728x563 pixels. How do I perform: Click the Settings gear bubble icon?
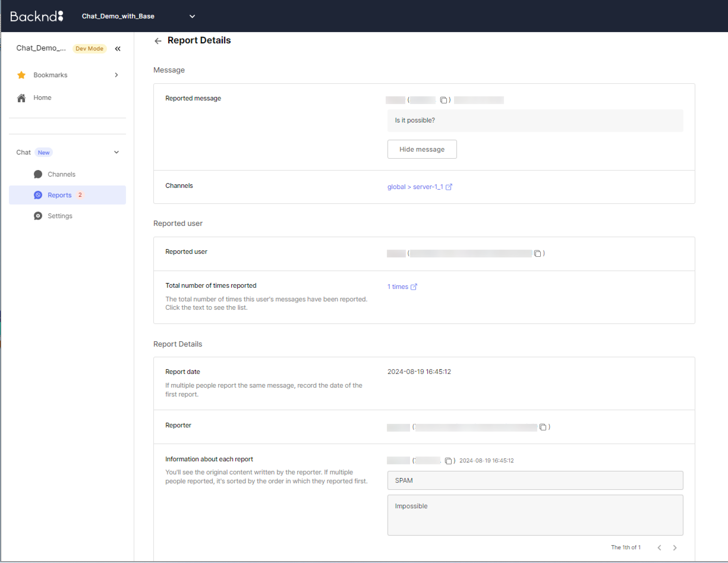coord(38,216)
